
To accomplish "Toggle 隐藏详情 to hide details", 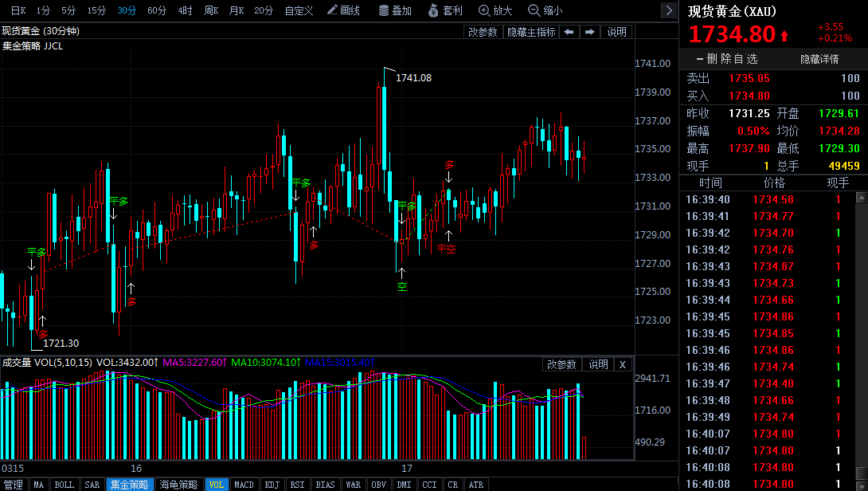I will pos(819,59).
